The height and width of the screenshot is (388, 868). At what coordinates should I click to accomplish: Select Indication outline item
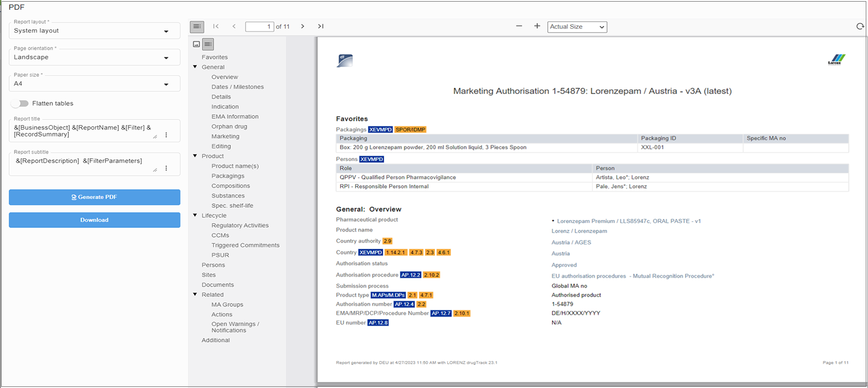tap(225, 106)
